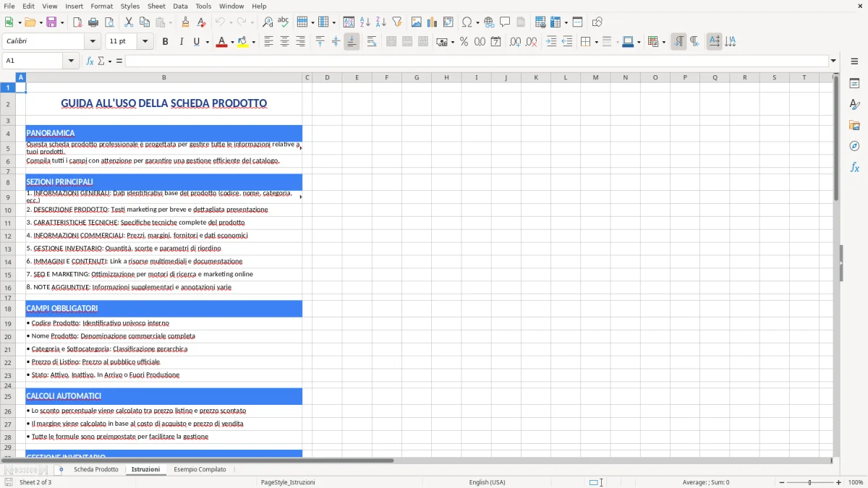868x488 pixels.
Task: Clear direct formatting
Action: pyautogui.click(x=201, y=22)
